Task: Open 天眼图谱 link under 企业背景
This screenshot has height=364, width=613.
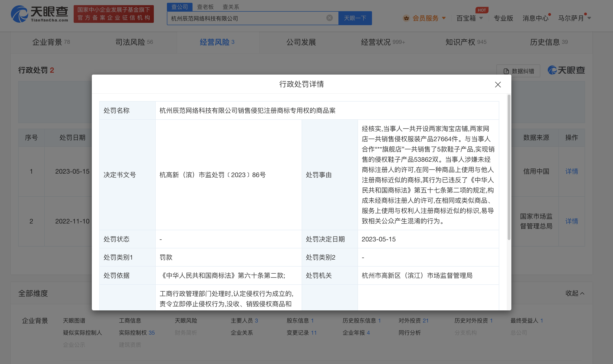Action: 74,320
